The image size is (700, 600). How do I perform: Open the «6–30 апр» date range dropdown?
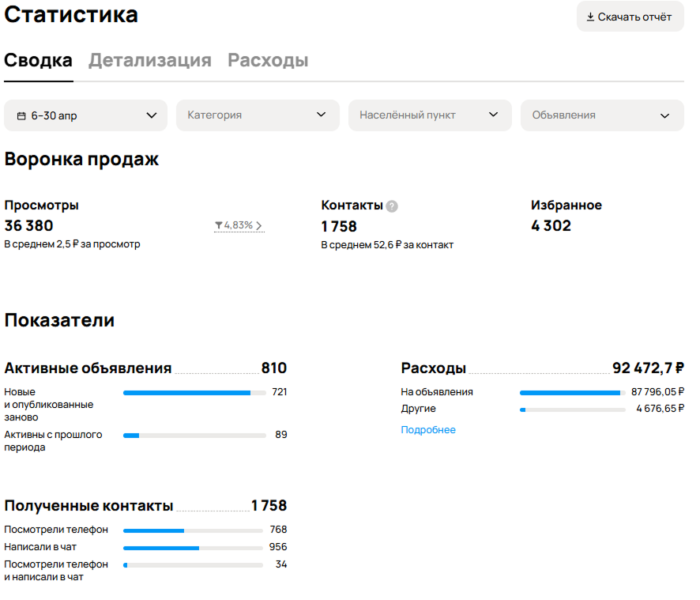pos(85,115)
